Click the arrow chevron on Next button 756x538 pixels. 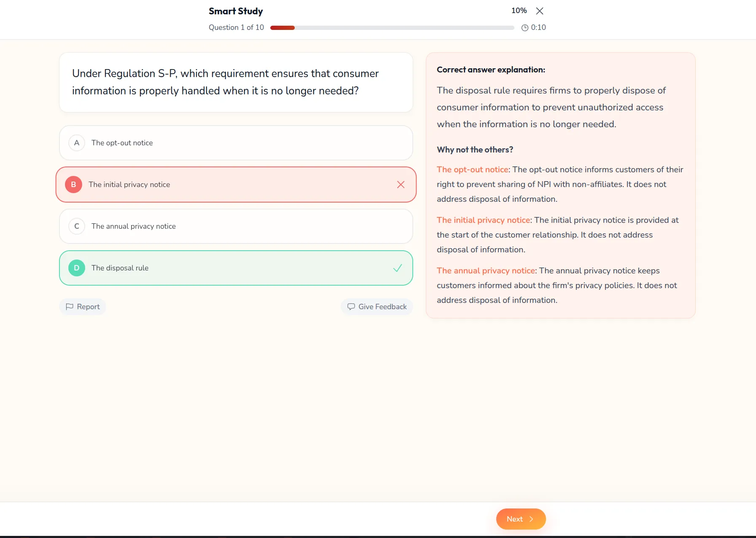(531, 519)
